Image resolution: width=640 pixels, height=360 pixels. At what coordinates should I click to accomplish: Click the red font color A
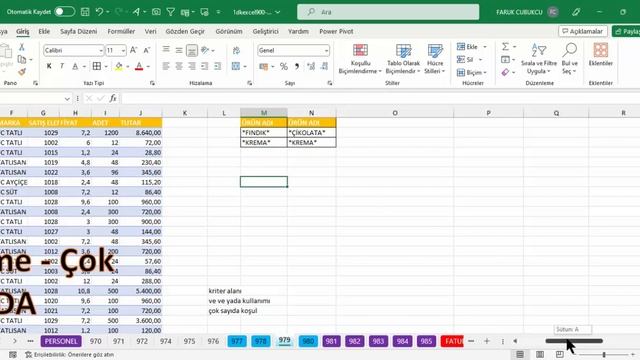139,66
